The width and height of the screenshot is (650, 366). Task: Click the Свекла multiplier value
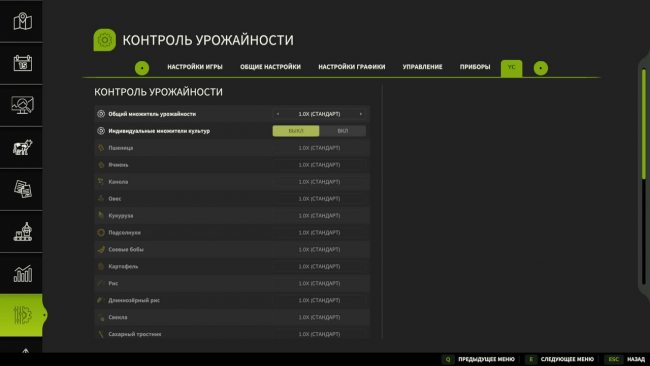coord(319,318)
